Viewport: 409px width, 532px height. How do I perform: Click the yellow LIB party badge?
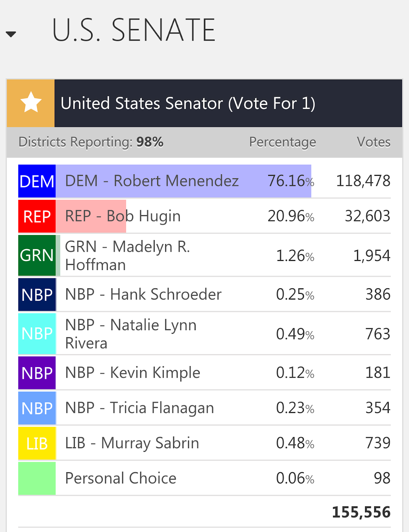coord(37,443)
